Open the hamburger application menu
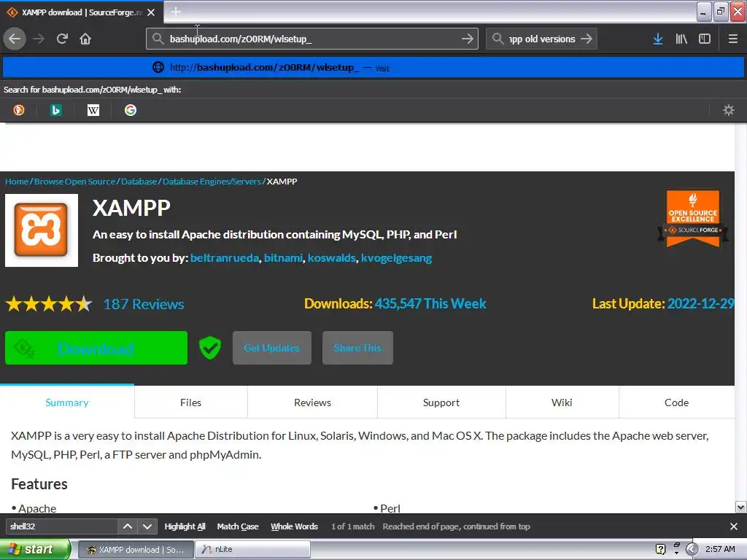This screenshot has height=560, width=747. 732,39
